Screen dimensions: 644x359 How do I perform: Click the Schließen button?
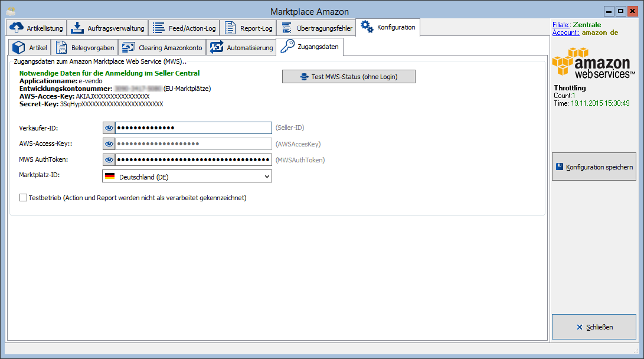pyautogui.click(x=594, y=327)
